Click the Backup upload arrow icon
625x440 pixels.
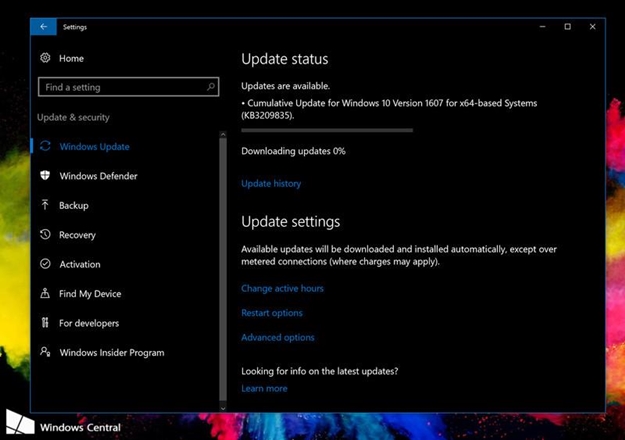45,205
